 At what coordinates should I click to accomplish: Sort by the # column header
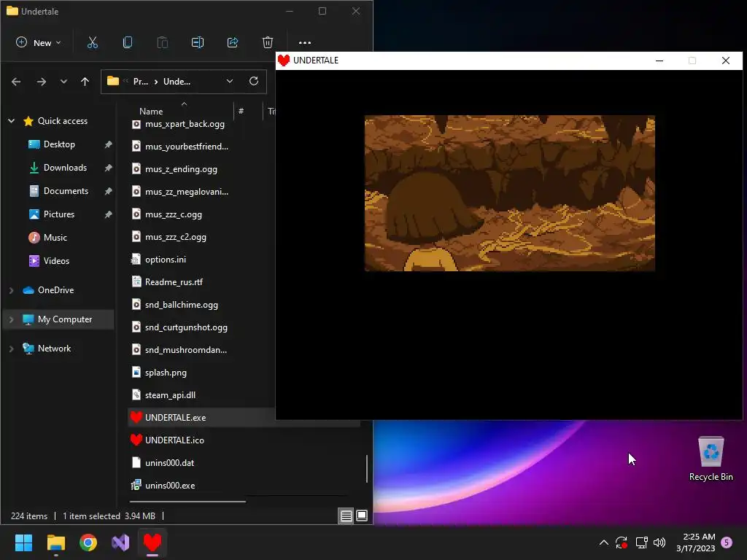(241, 111)
